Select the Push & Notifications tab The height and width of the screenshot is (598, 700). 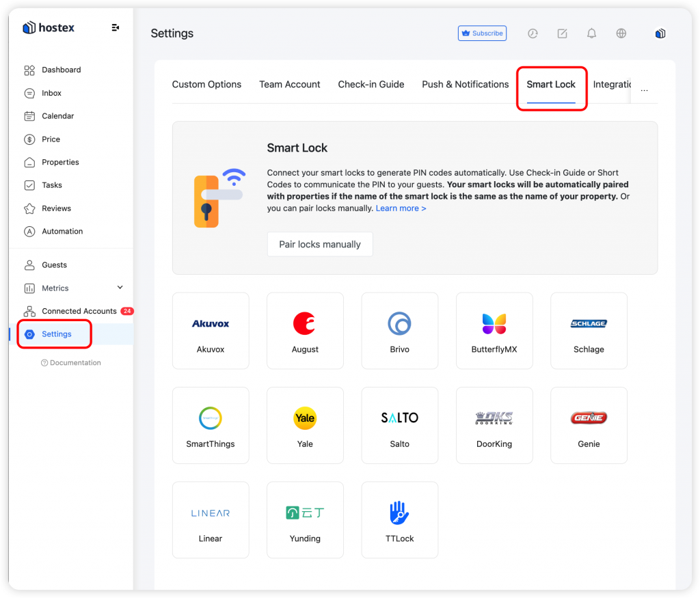click(x=465, y=84)
